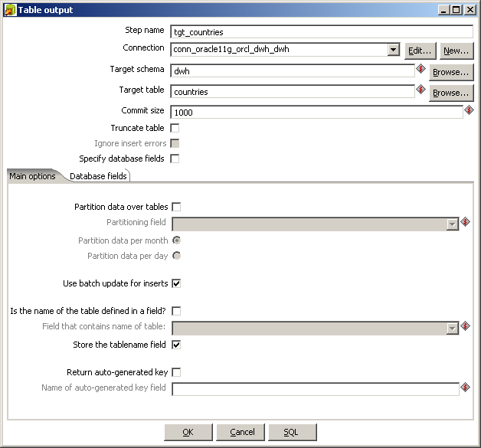Close the Table output dialog
Screen dimensions: 481x448
pyautogui.click(x=470, y=10)
